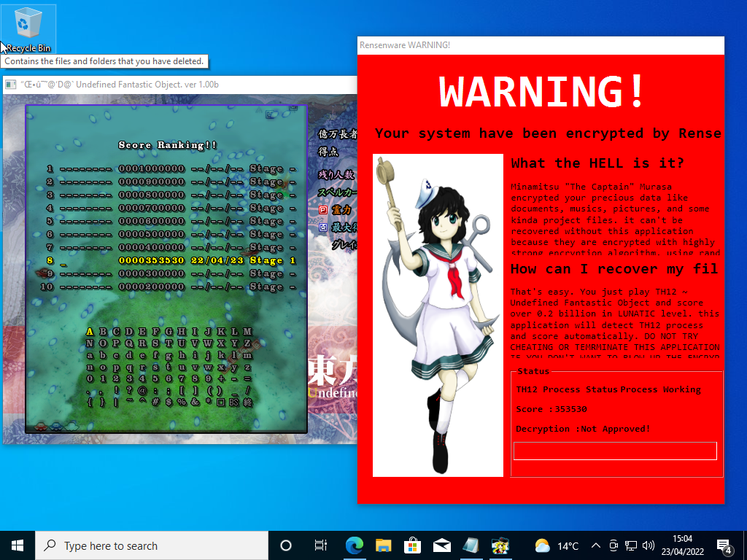Click the Type here to search field
Viewport: 747px width, 560px height.
(146, 545)
